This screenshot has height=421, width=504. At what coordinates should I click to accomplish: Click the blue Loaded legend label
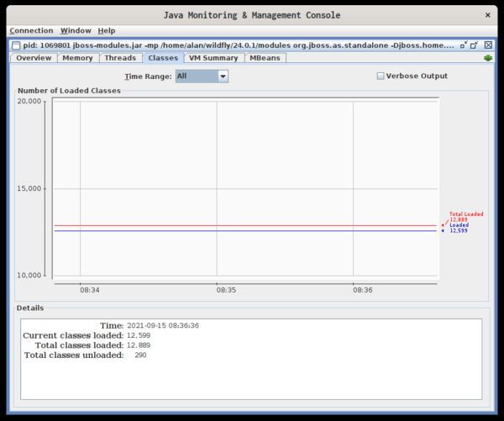tap(459, 227)
